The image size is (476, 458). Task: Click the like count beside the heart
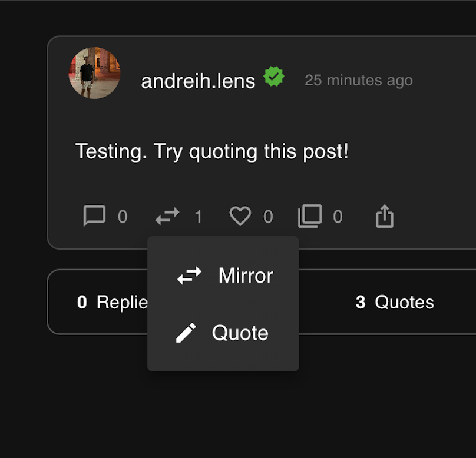pyautogui.click(x=268, y=217)
